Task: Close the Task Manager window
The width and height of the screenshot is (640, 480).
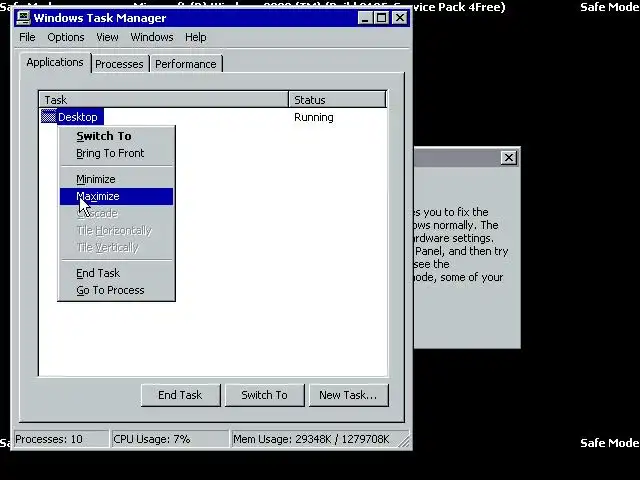Action: pyautogui.click(x=400, y=18)
